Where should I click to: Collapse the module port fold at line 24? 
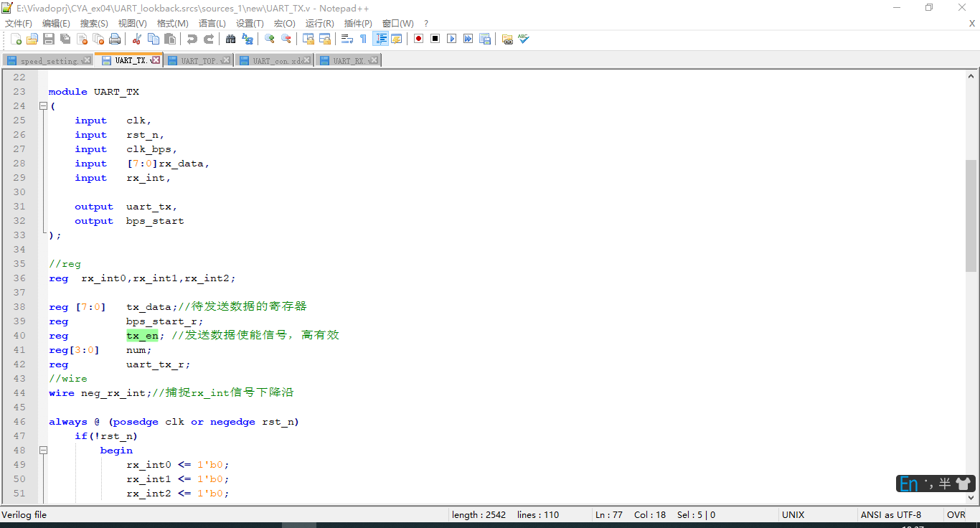coord(43,105)
